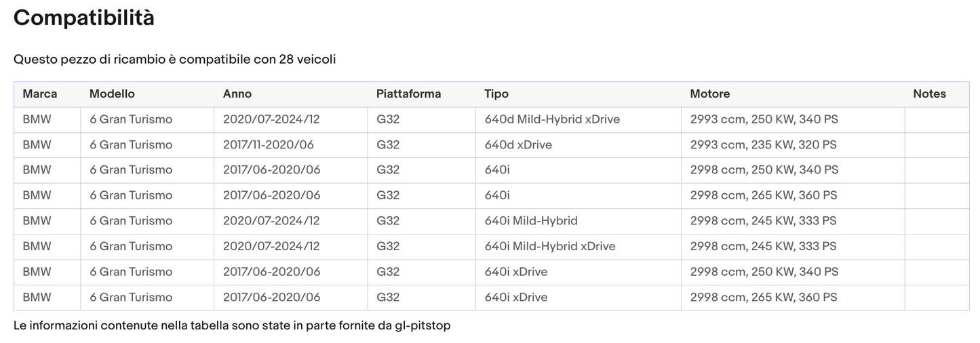Click the '640i Mild-Hybrid xDrive' type cell
980x343 pixels.
(550, 247)
